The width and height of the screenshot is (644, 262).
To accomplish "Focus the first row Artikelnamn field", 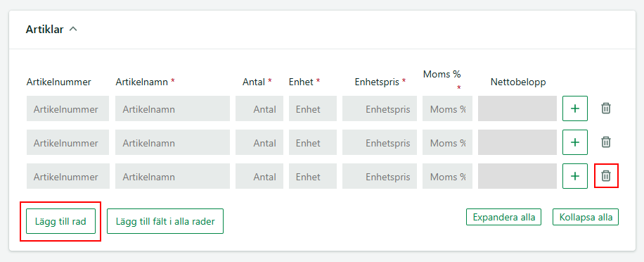I will (x=172, y=108).
